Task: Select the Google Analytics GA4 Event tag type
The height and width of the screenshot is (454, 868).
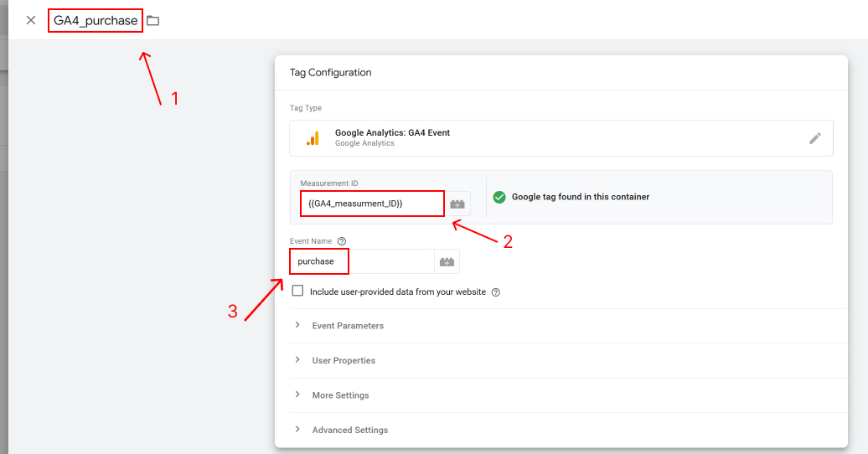Action: 561,138
